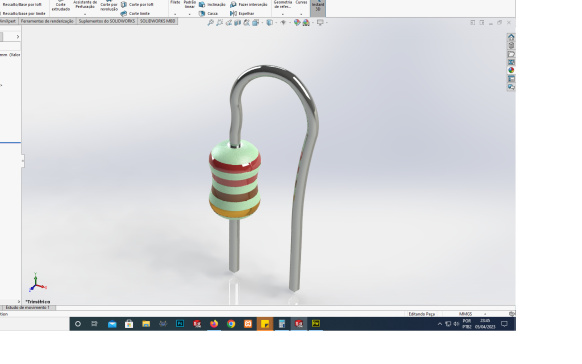The image size is (582, 364).
Task: Open Sticky Notes from taskbar
Action: (x=265, y=324)
